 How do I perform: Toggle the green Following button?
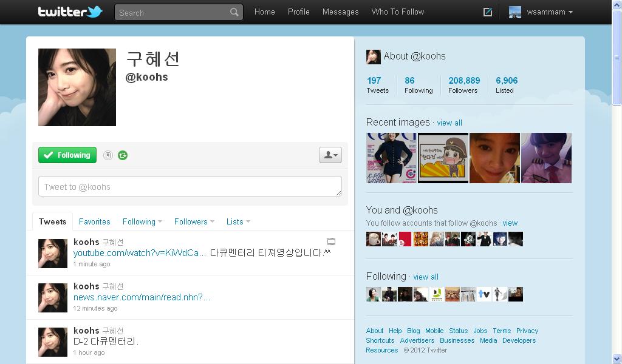(x=67, y=155)
